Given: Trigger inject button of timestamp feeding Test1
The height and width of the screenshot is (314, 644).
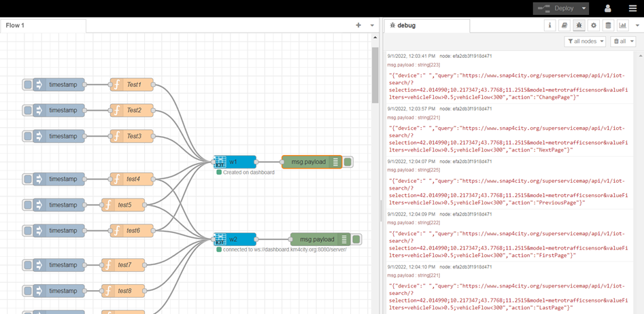Looking at the screenshot, I should click(28, 85).
